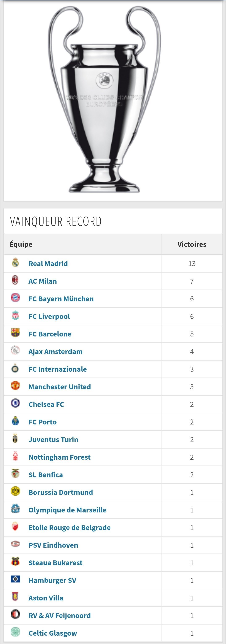Screen dimensions: 226x644
Task: Click the Celtic Glasgow crest icon
Action: pos(15,632)
